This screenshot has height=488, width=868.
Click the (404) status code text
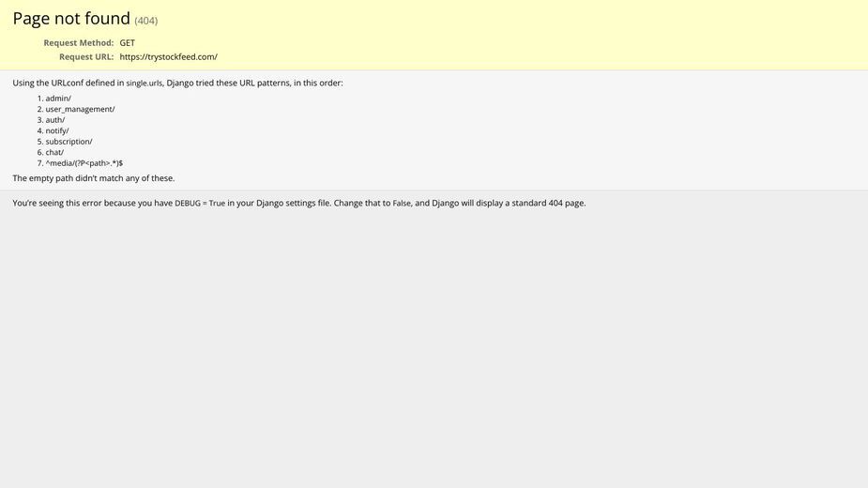point(146,21)
